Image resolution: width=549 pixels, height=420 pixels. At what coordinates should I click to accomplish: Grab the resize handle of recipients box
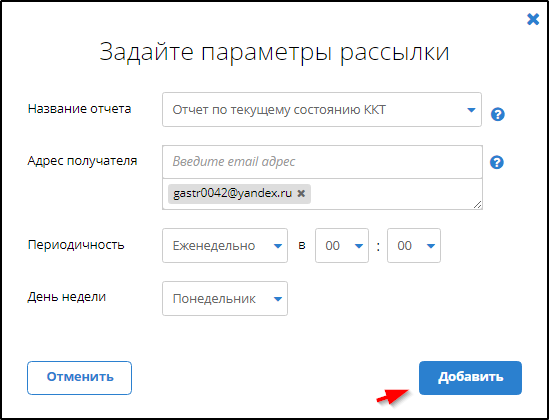tap(478, 205)
